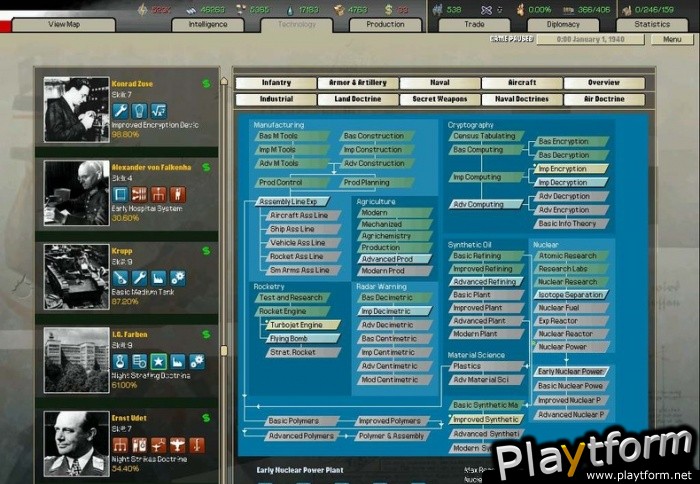Open the Naval technology category

pyautogui.click(x=440, y=83)
